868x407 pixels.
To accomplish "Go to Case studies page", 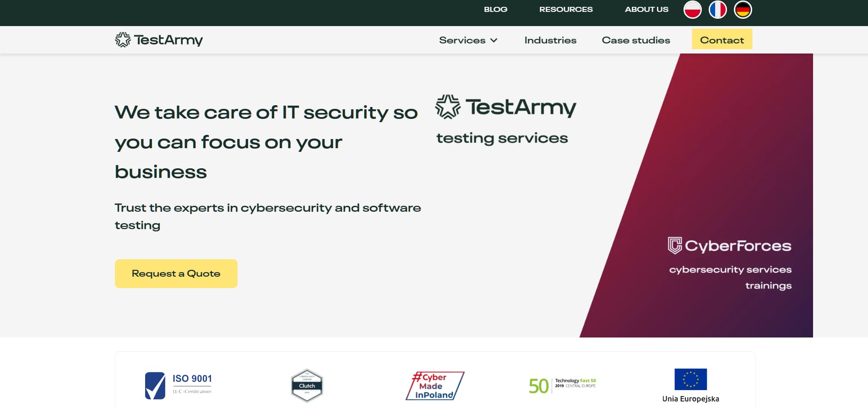I will pyautogui.click(x=636, y=40).
